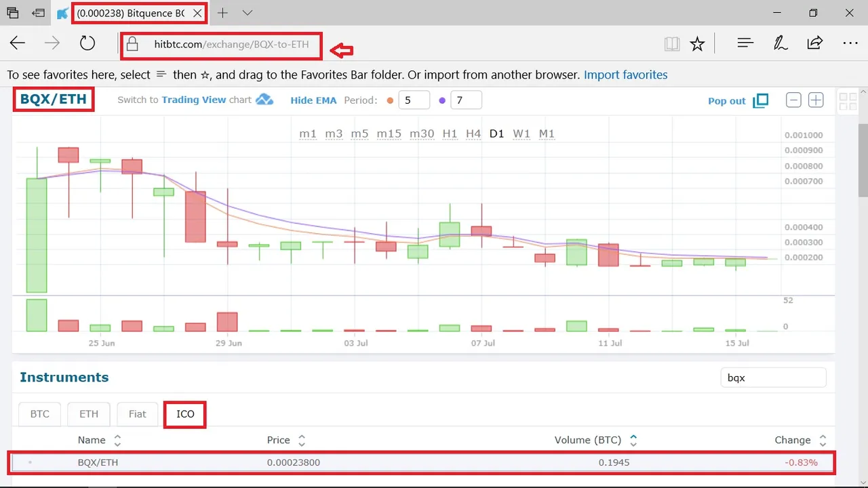This screenshot has width=868, height=488.
Task: Select the W1 chart timeframe
Action: 521,134
